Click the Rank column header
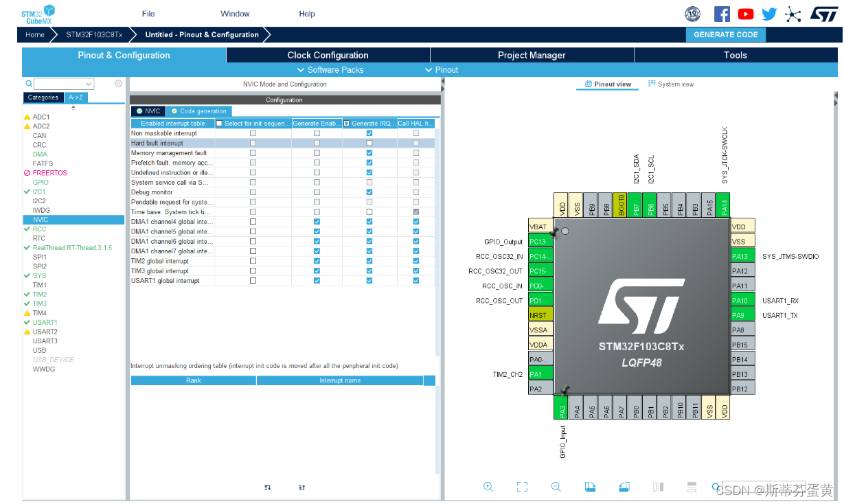Screen dimensions: 844x504 (194, 380)
